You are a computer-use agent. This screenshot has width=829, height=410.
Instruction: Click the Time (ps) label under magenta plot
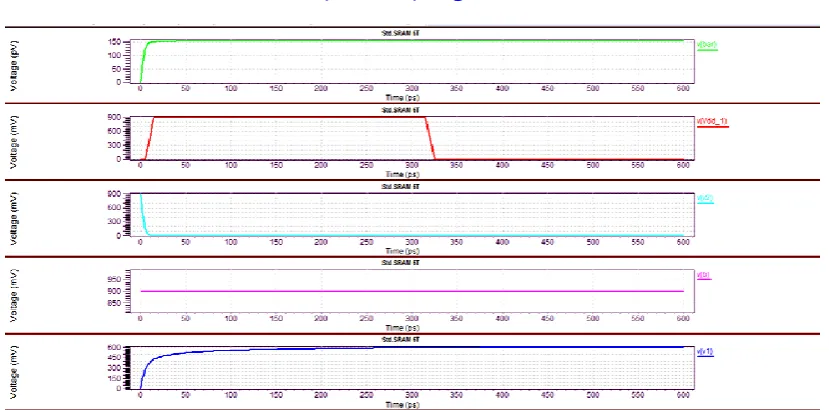point(402,328)
